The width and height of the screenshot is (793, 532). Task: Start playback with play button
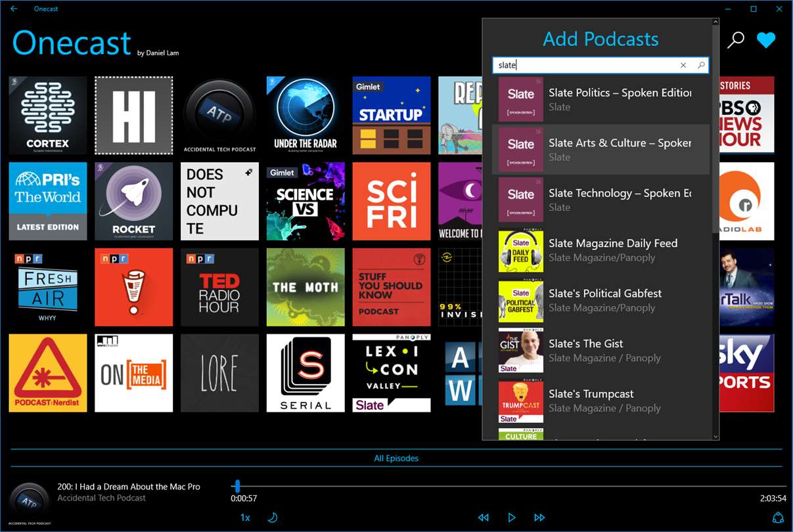(511, 518)
